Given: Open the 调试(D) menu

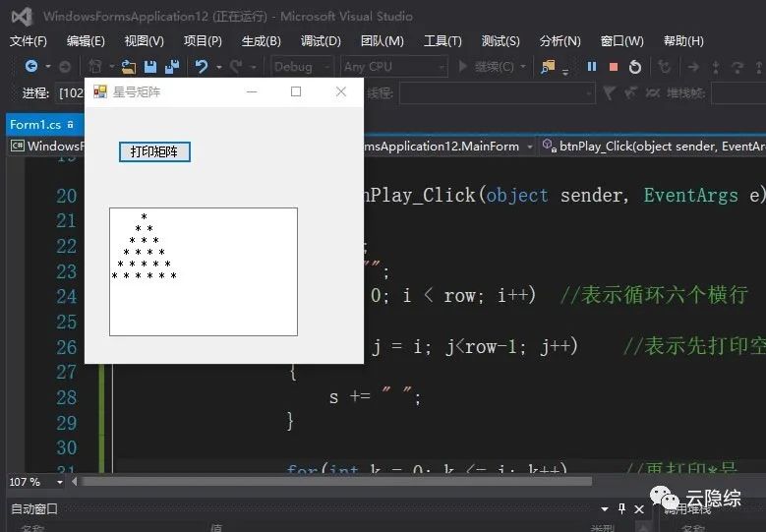Looking at the screenshot, I should click(x=321, y=41).
